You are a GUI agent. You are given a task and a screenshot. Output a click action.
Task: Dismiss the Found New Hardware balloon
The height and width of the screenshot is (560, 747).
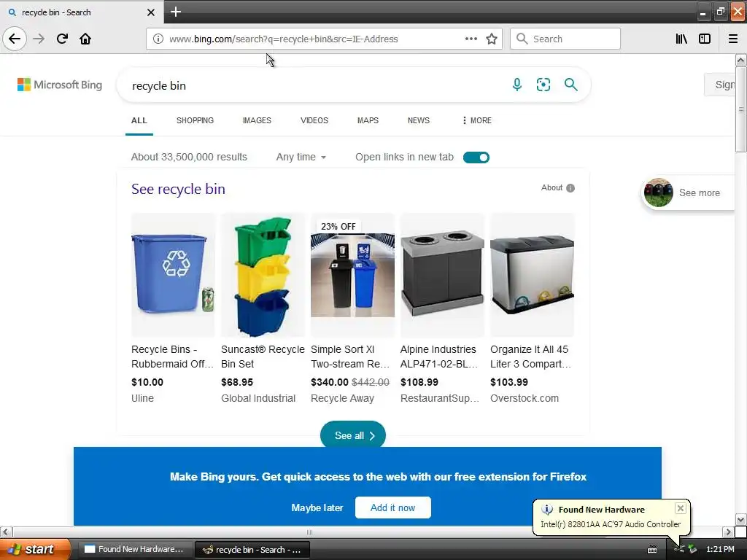[681, 508]
